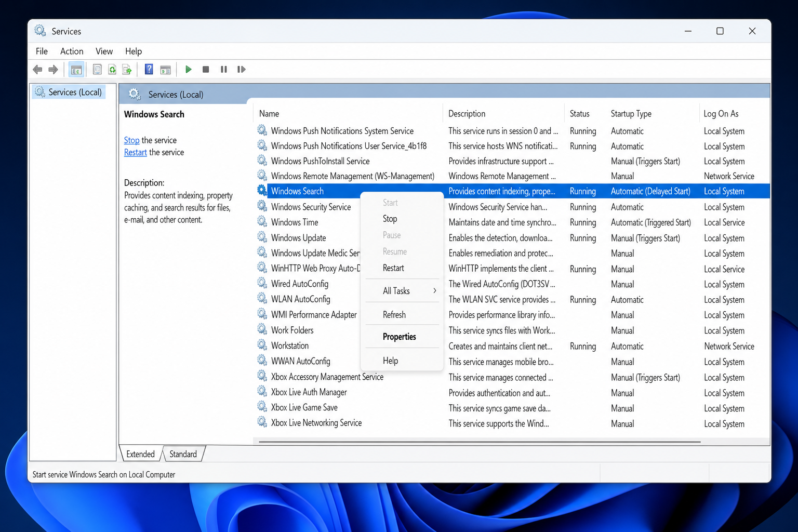Viewport: 798px width, 532px height.
Task: Click gear icon beside Windows Update
Action: pos(262,237)
